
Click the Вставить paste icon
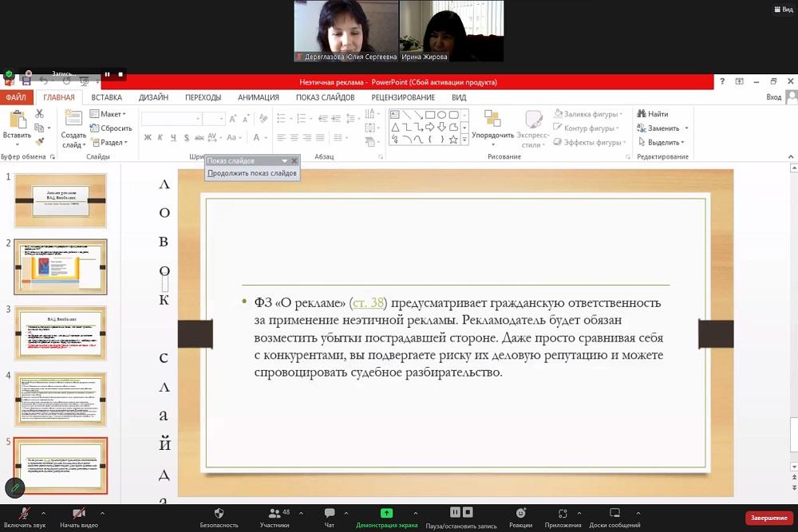[x=17, y=121]
